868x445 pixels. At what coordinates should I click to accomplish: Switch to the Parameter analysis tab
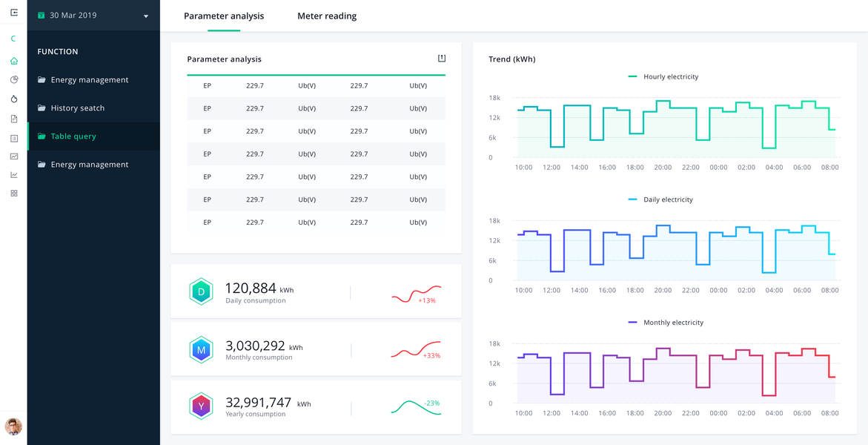coord(224,16)
